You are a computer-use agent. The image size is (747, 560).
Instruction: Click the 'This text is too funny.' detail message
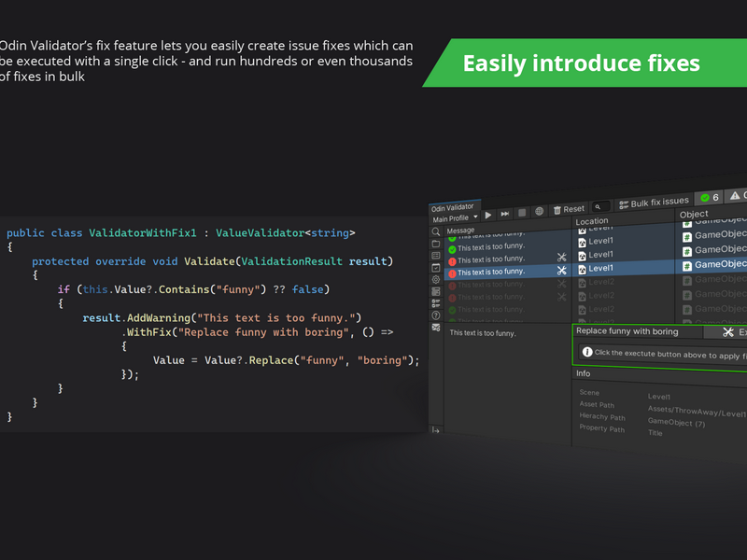(483, 333)
